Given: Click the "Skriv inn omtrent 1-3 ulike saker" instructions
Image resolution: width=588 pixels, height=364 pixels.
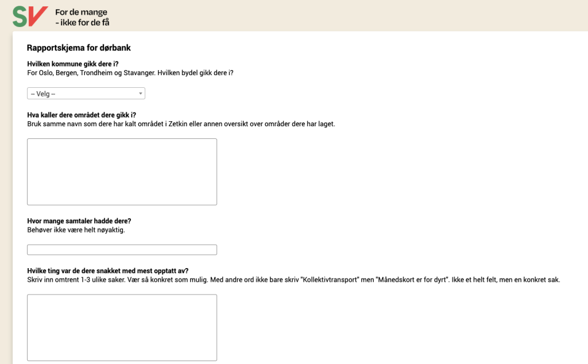Looking at the screenshot, I should pyautogui.click(x=103, y=280).
